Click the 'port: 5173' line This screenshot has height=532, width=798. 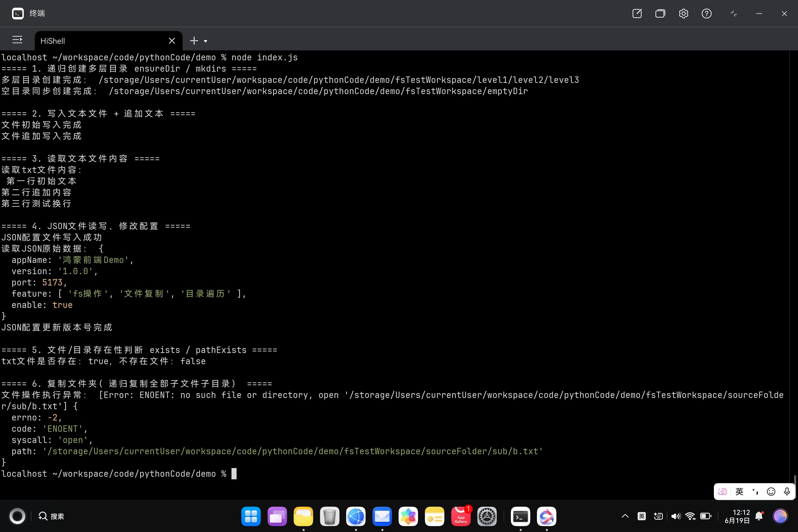point(39,282)
